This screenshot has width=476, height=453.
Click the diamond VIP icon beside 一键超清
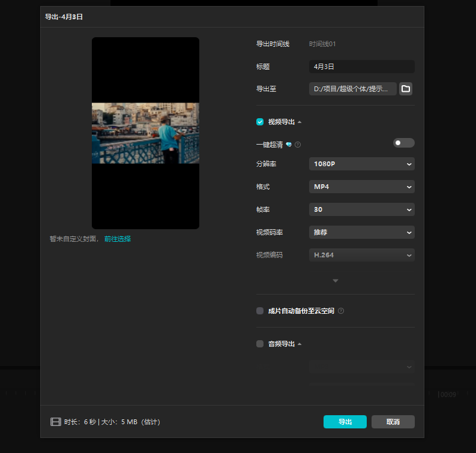click(289, 145)
